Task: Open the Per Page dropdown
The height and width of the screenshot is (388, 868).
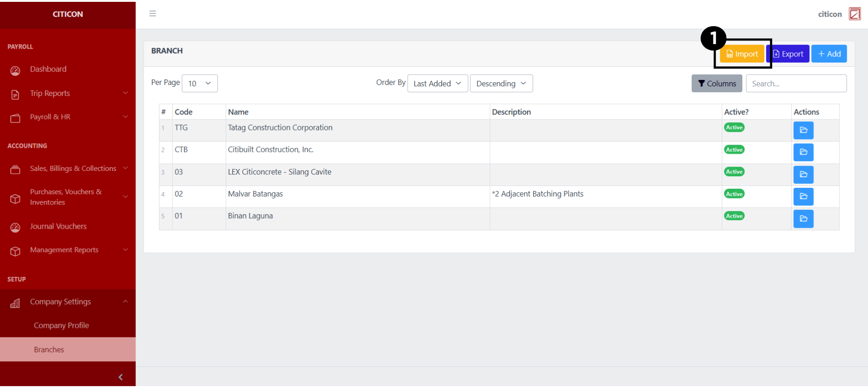Action: [200, 84]
